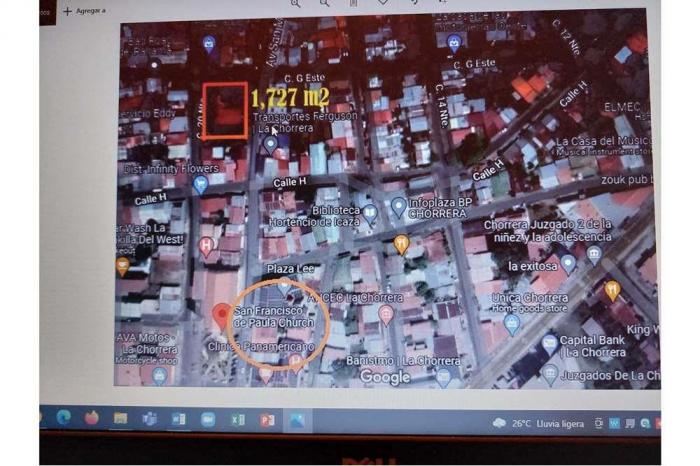
Task: Click the la exitosa map pin
Action: 568,263
